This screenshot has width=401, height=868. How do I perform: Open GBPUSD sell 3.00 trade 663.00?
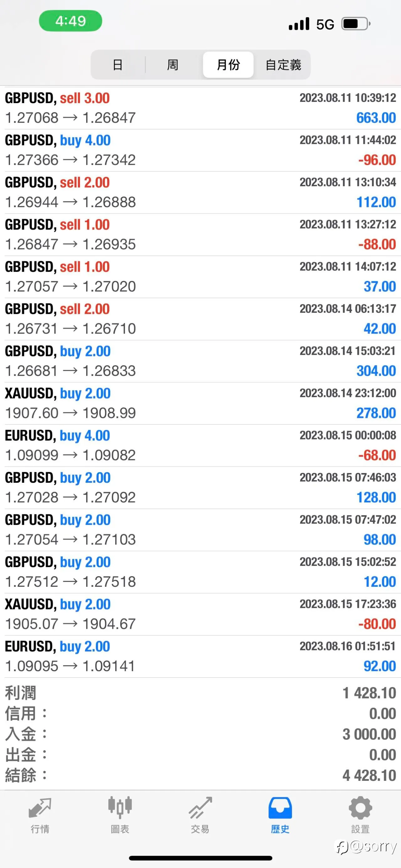pyautogui.click(x=200, y=108)
